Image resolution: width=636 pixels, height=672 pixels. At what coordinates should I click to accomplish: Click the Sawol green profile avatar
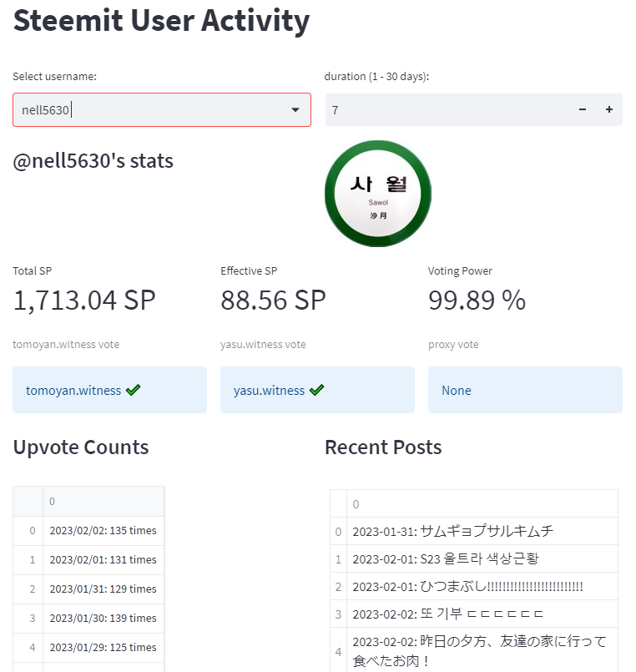click(x=378, y=194)
